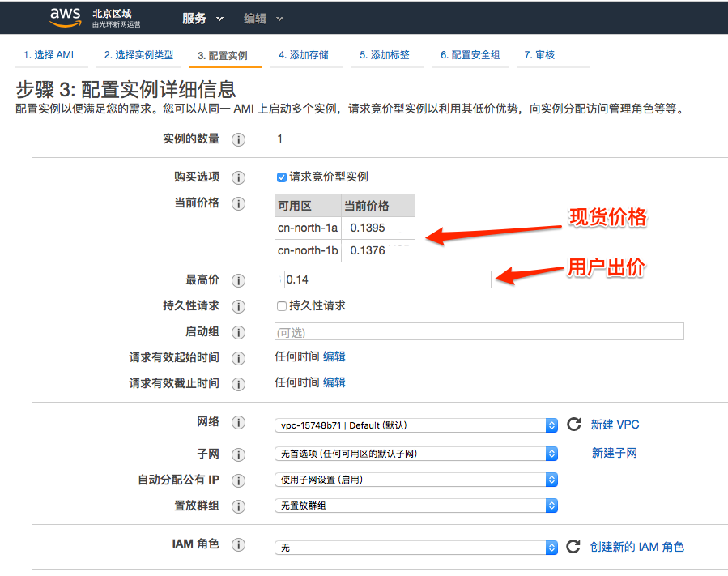Viewport: 728px width, 576px height.
Task: Refresh the IAM role list
Action: coord(573,546)
